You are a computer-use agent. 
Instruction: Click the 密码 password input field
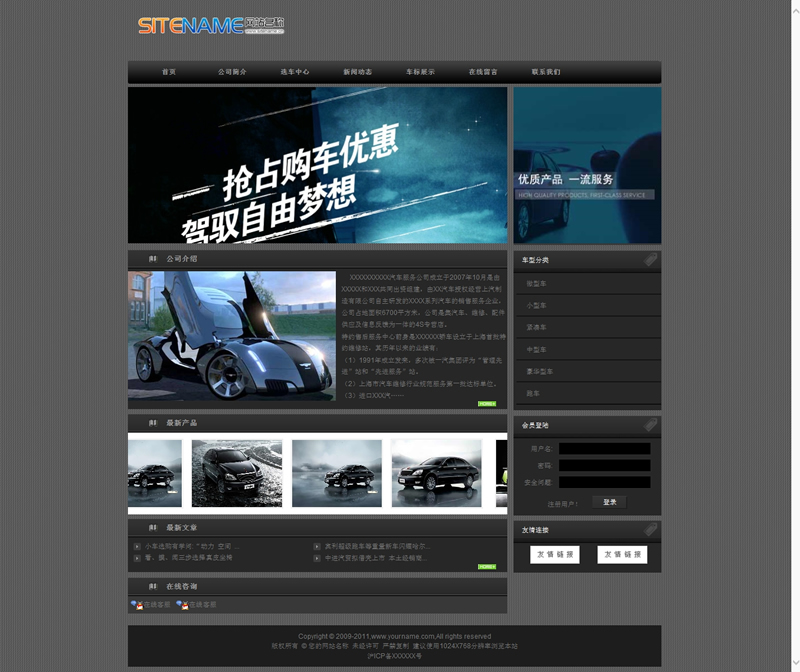pos(604,465)
